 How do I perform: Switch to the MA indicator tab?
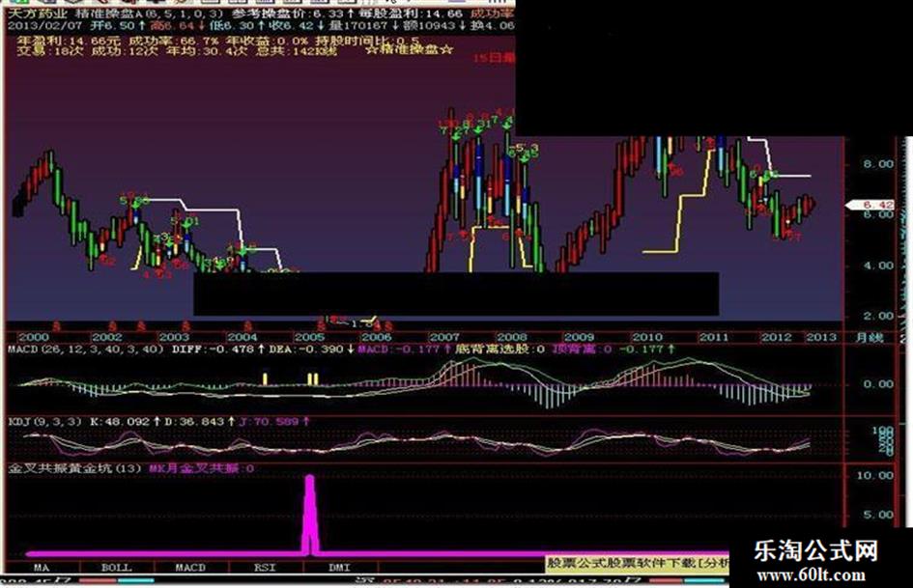pos(42,567)
